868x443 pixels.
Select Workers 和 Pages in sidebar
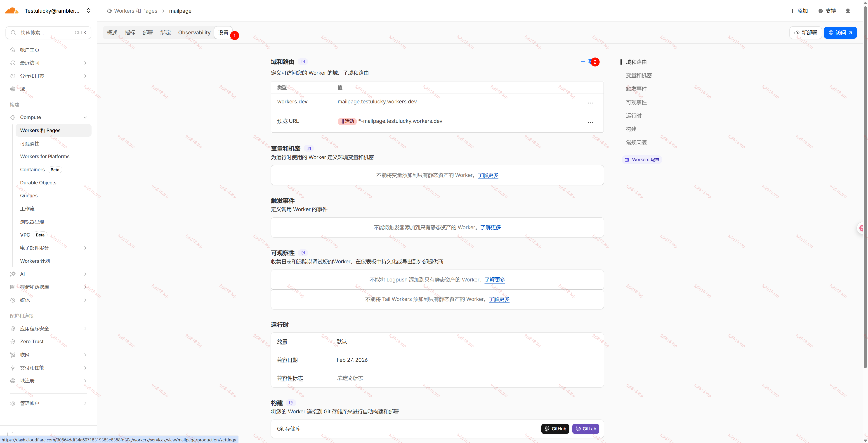[54, 130]
